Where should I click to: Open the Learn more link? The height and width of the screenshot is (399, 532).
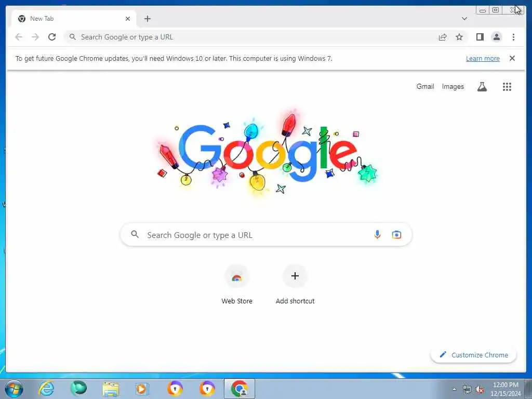click(483, 58)
